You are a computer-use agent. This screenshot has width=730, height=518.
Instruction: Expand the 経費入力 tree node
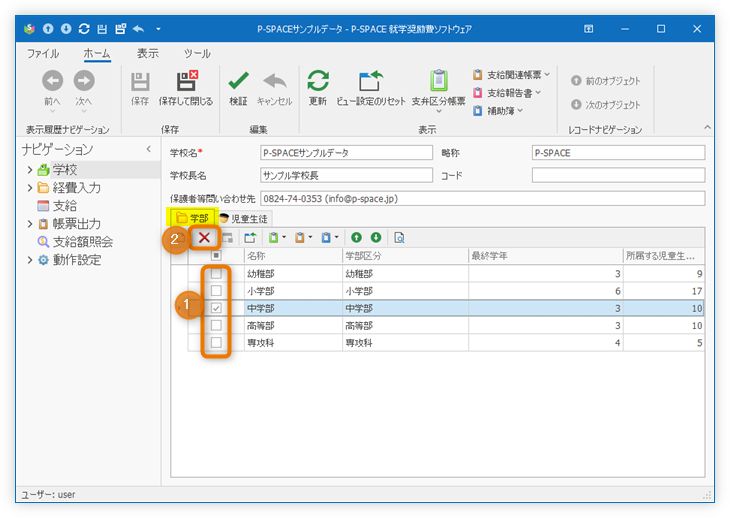pos(30,188)
